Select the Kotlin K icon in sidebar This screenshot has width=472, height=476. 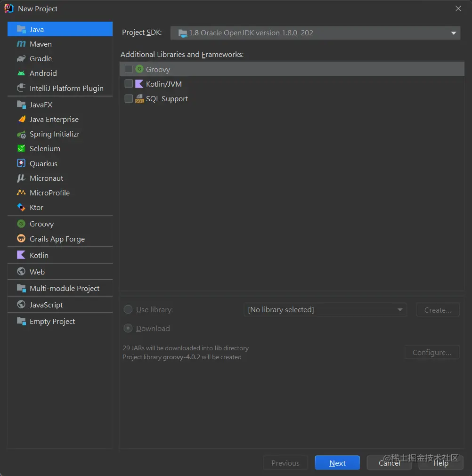click(x=21, y=255)
